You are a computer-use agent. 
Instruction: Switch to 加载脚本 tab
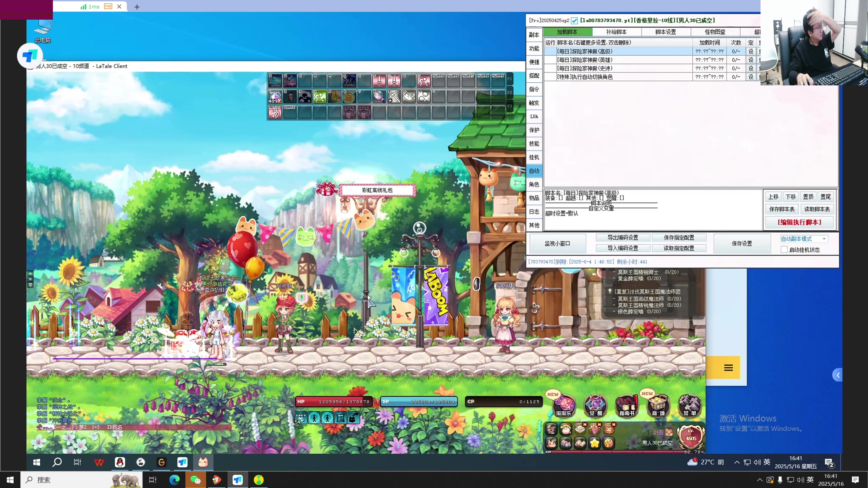(567, 32)
